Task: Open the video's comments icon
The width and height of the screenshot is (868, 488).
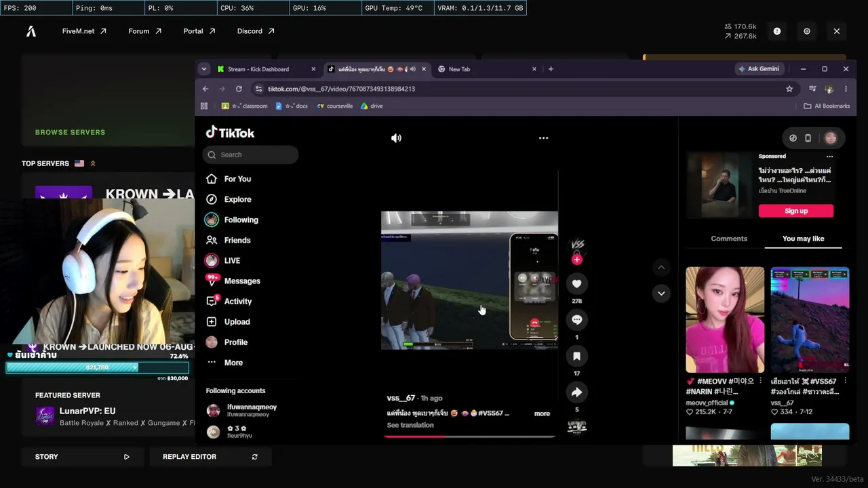Action: pyautogui.click(x=577, y=320)
